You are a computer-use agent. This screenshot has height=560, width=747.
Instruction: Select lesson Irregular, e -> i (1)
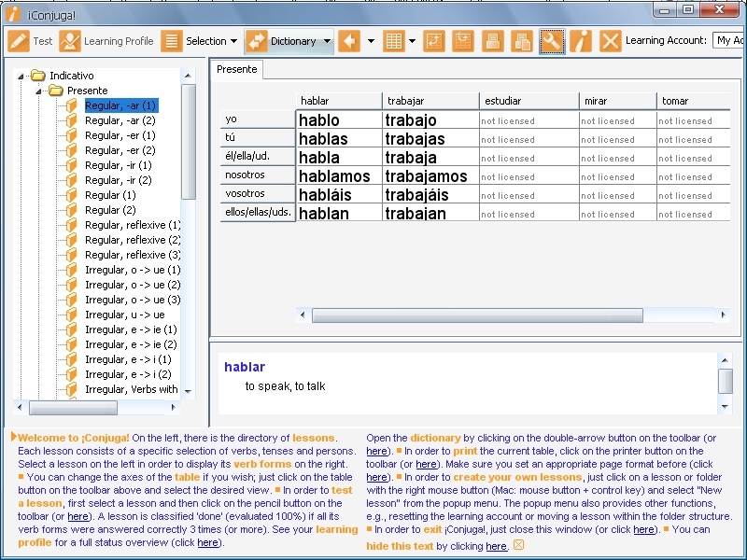[128, 359]
